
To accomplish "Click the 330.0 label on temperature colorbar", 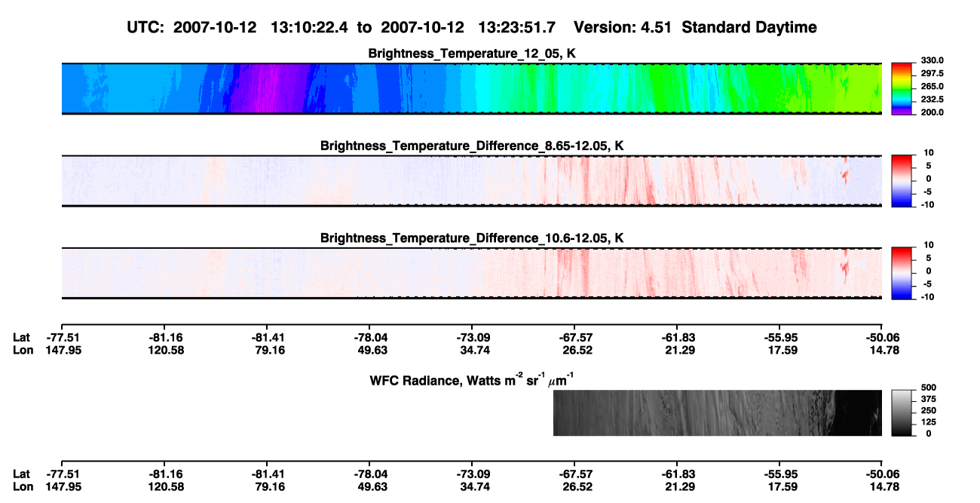I will (x=929, y=60).
